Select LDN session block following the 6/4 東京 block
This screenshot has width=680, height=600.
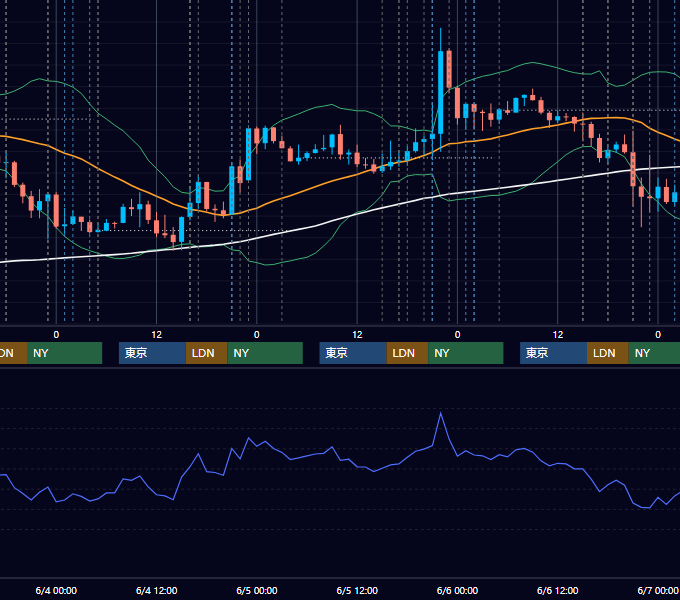[x=206, y=353]
